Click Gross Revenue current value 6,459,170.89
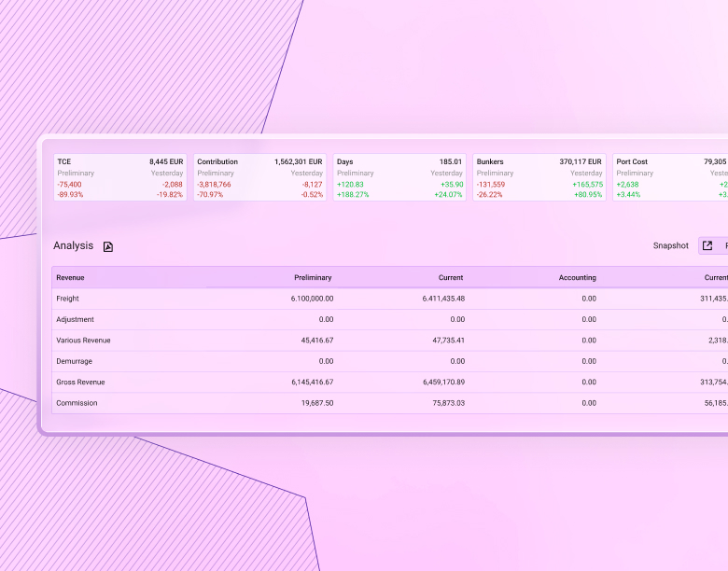728x571 pixels. click(x=444, y=382)
